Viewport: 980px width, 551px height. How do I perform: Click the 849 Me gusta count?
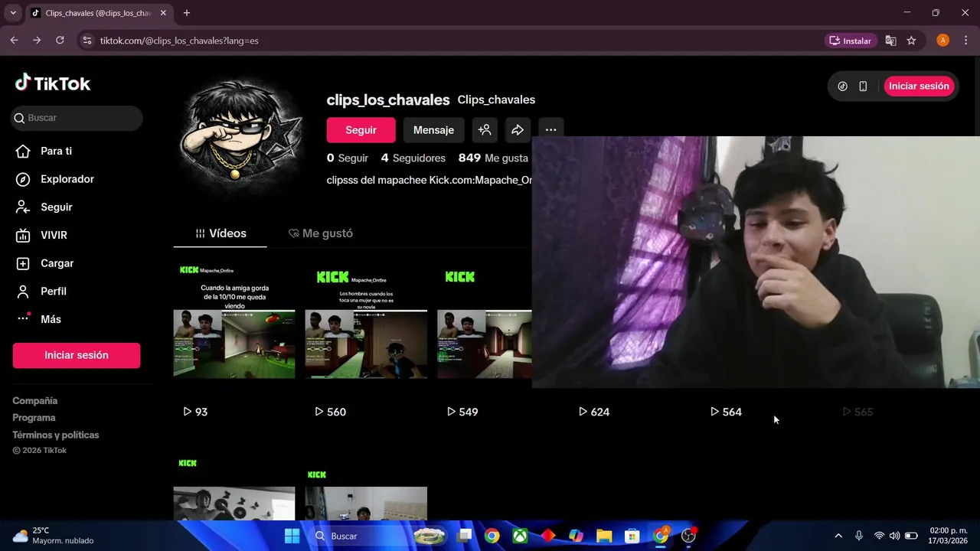[493, 158]
